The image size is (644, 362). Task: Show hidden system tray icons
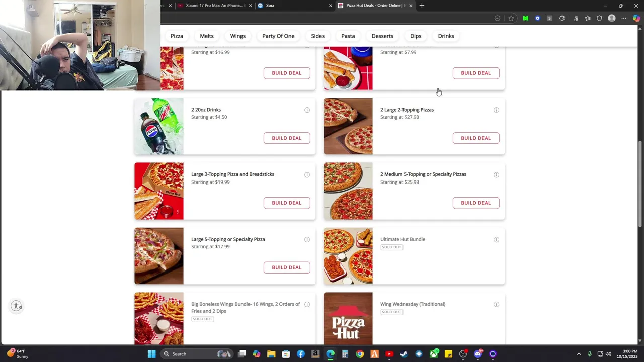pyautogui.click(x=579, y=354)
